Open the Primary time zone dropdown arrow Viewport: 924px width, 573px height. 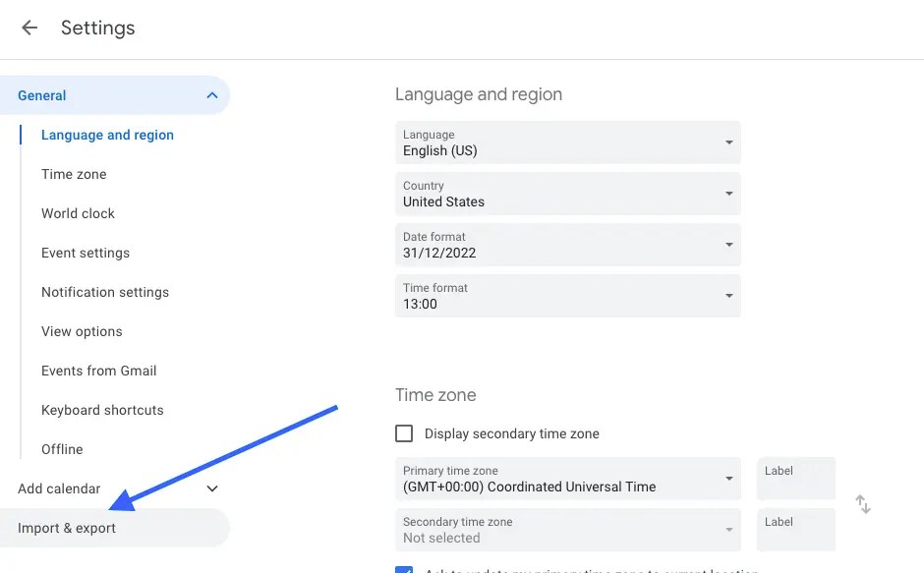tap(728, 478)
